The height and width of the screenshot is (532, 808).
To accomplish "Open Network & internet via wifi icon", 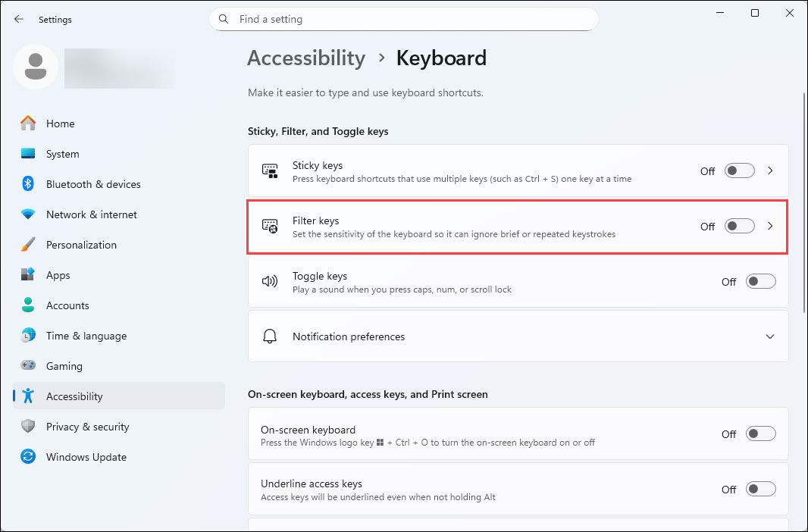I will [x=28, y=214].
